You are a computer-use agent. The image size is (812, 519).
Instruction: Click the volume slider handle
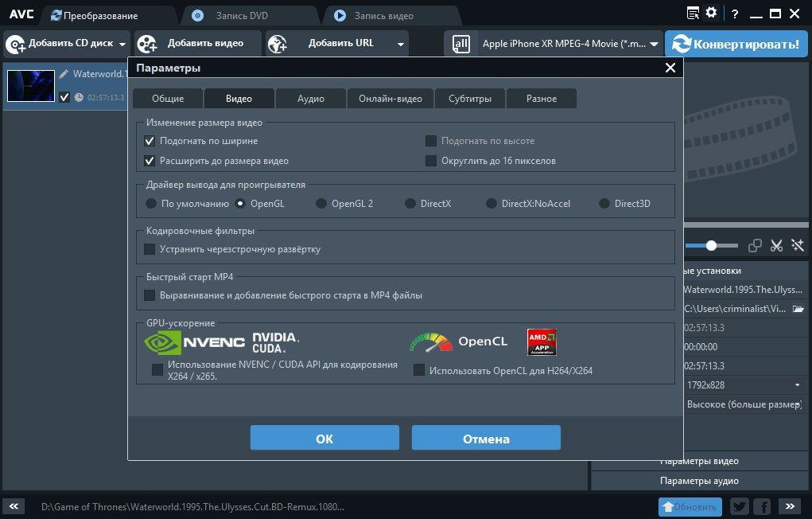(x=712, y=246)
